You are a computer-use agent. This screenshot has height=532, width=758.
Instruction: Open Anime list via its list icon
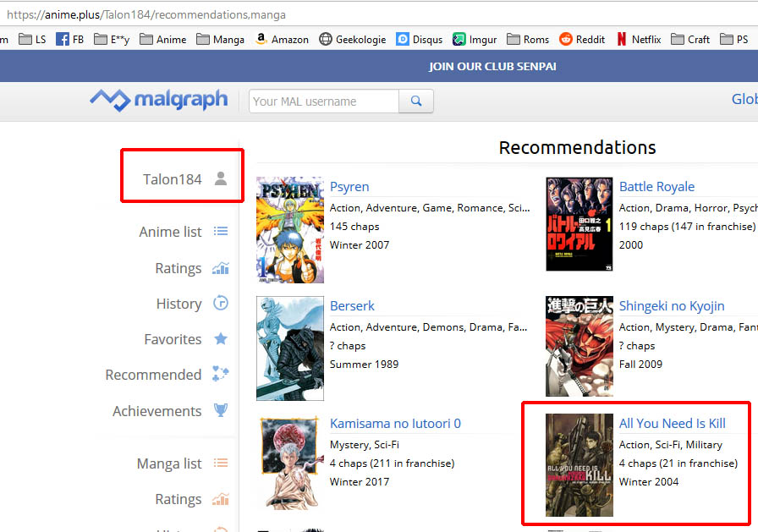coord(221,232)
